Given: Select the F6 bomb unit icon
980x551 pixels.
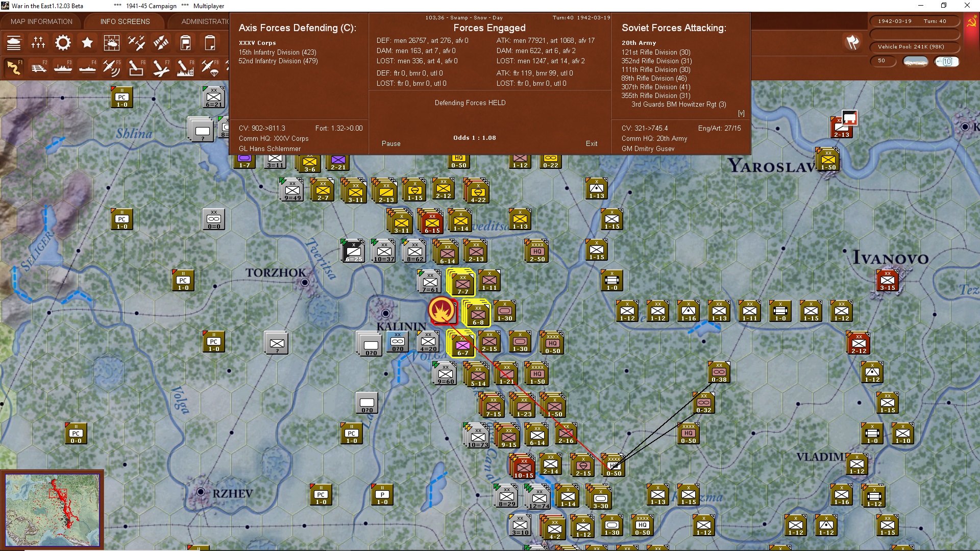Looking at the screenshot, I should [136, 67].
